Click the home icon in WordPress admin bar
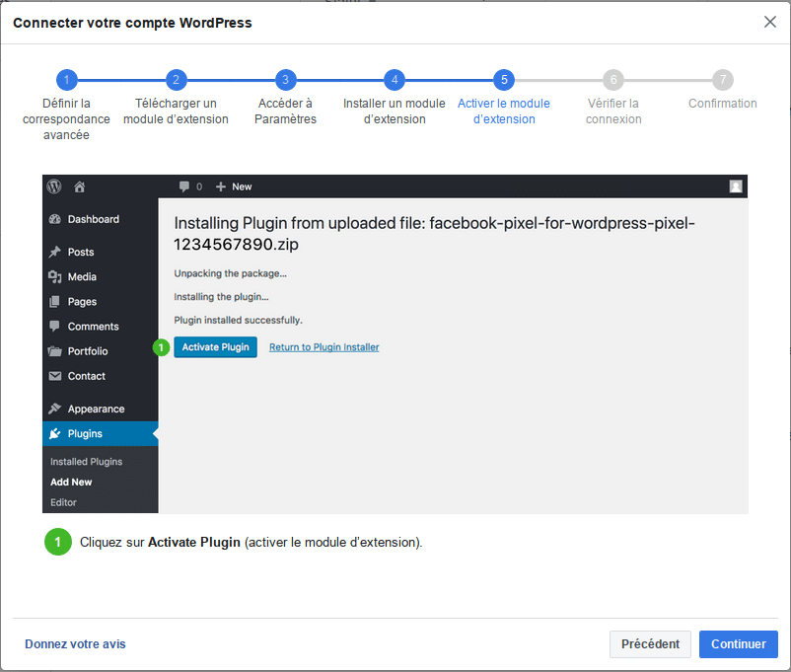Viewport: 791px width, 672px height. [80, 187]
